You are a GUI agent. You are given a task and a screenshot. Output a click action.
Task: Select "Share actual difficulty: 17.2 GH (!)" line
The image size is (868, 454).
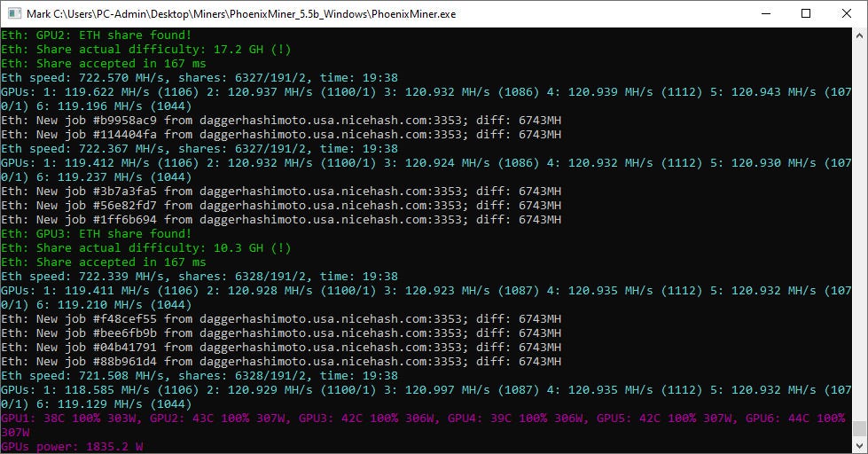[146, 50]
